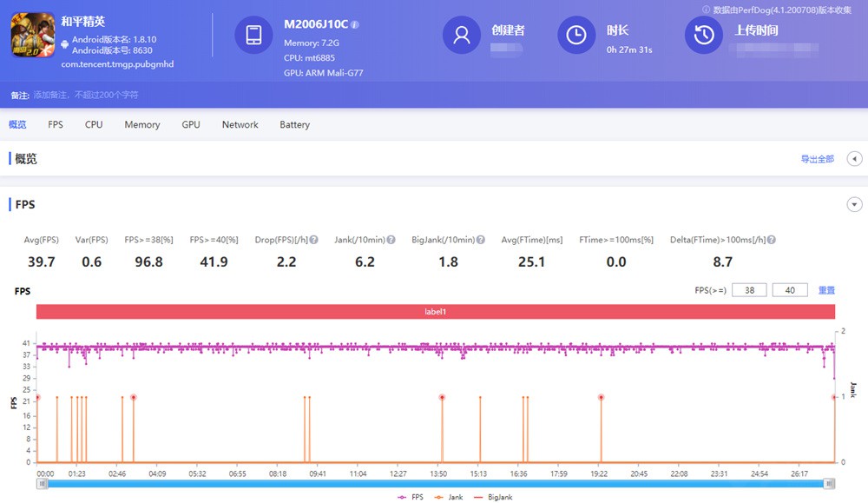Click the FTime>=100ms[%] value 0.0
This screenshot has height=503, width=868.
pos(616,262)
